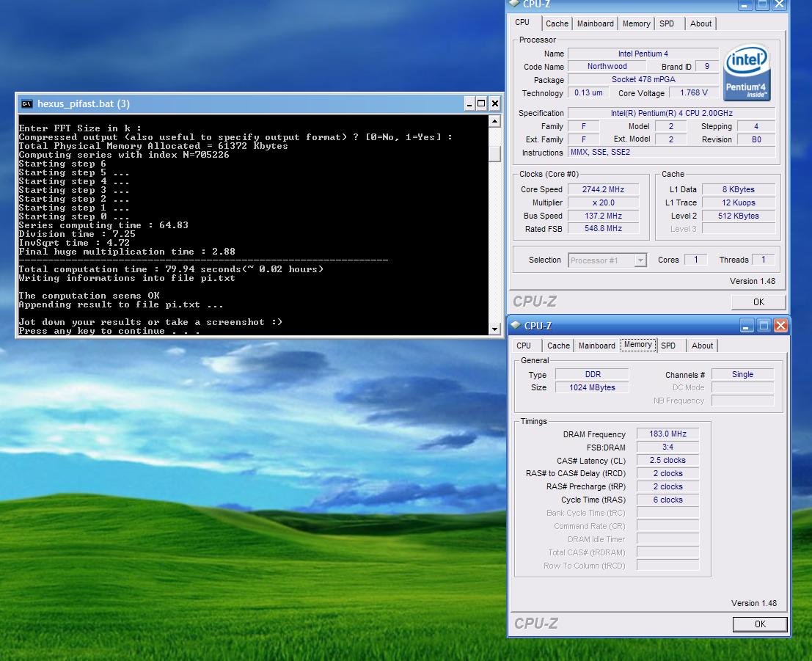The image size is (812, 661).
Task: Click the '6 clocks' cycle time value
Action: 667,500
